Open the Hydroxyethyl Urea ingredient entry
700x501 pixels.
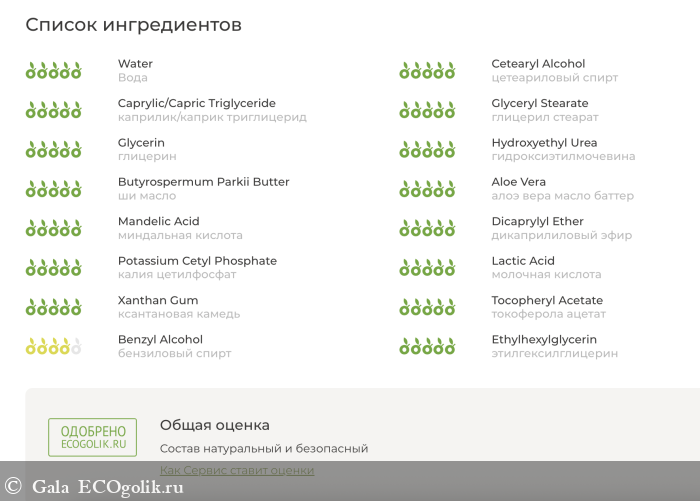(x=544, y=143)
